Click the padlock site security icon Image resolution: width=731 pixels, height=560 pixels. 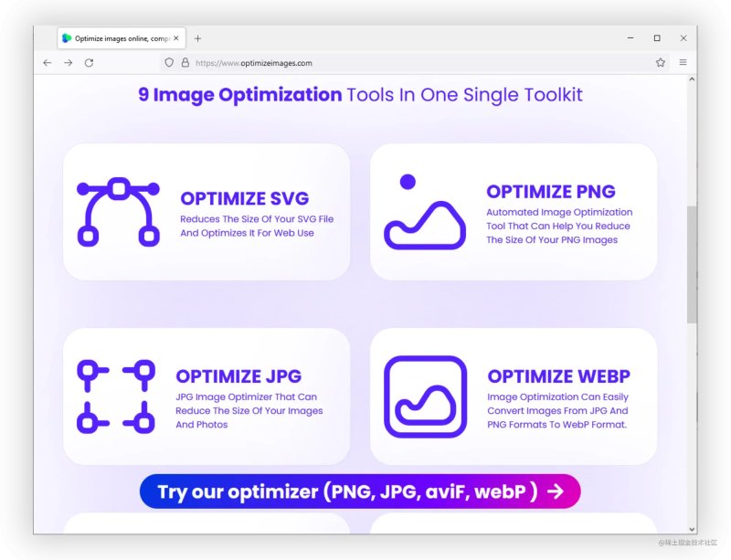coord(185,62)
